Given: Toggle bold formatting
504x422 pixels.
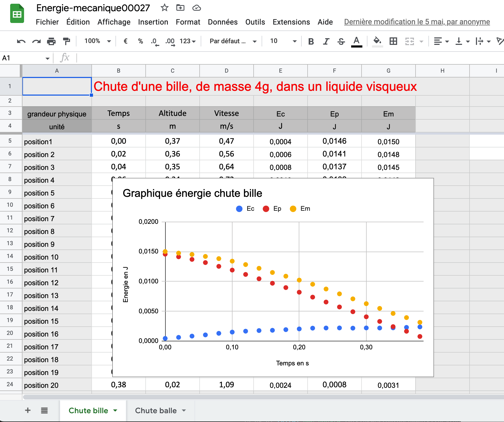Looking at the screenshot, I should click(311, 41).
